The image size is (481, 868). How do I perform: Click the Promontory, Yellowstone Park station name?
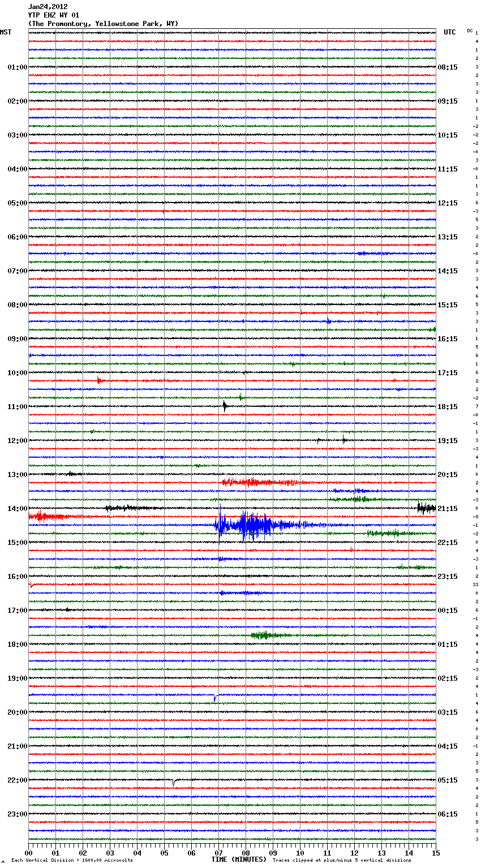(104, 24)
